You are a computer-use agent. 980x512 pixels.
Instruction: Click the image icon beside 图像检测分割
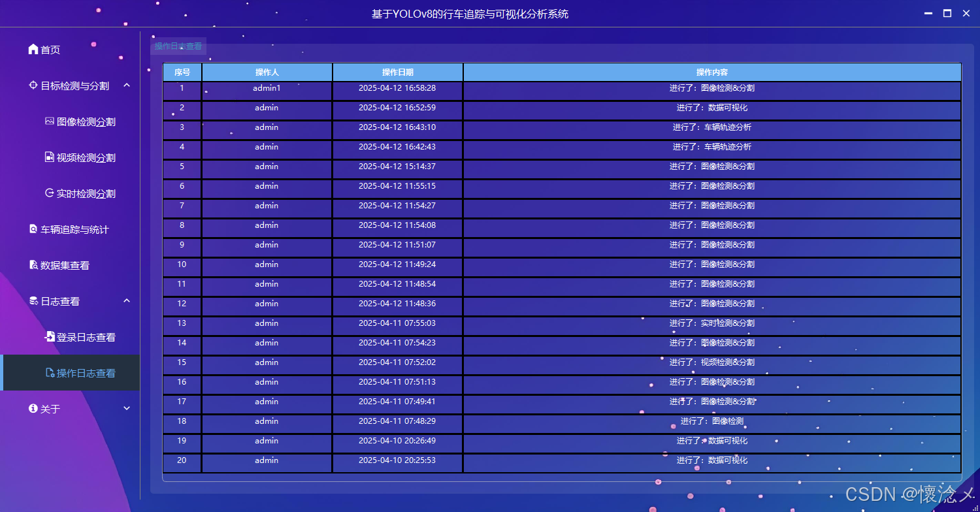pos(50,121)
